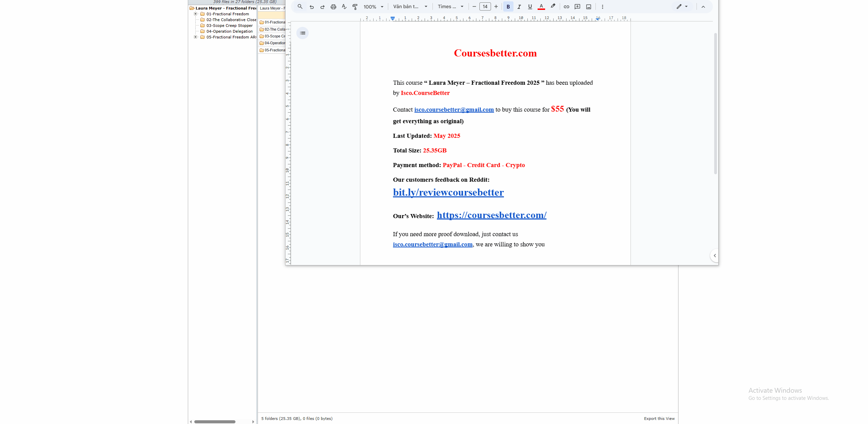
Task: Open the bit.ly/reviewcoursebetter link
Action: pyautogui.click(x=448, y=193)
